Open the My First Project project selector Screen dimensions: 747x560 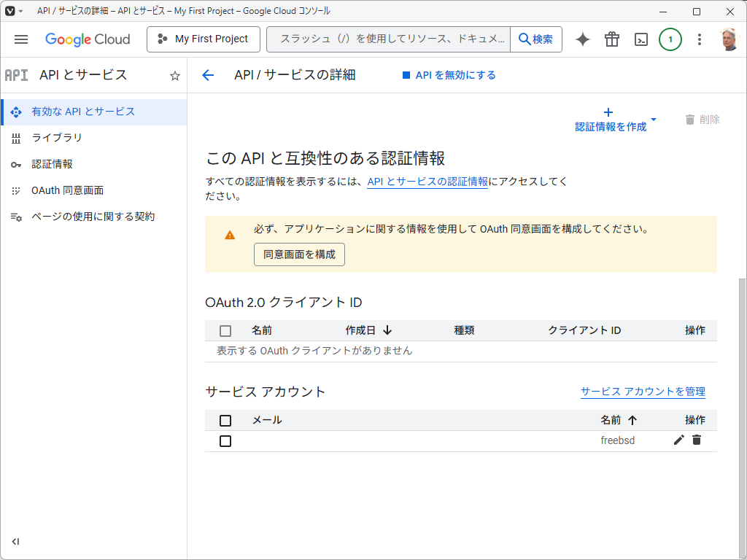(203, 39)
